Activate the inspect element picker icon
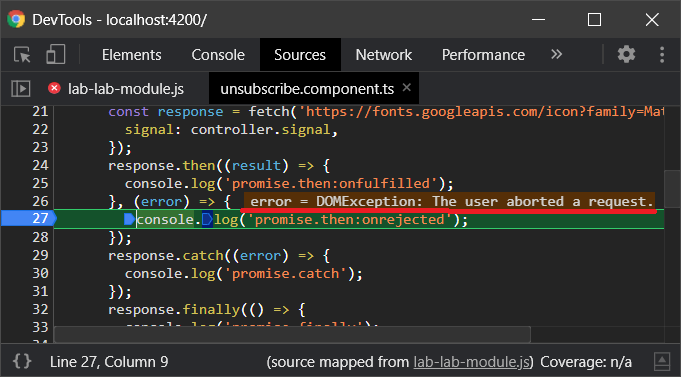The height and width of the screenshot is (377, 681). (22, 55)
